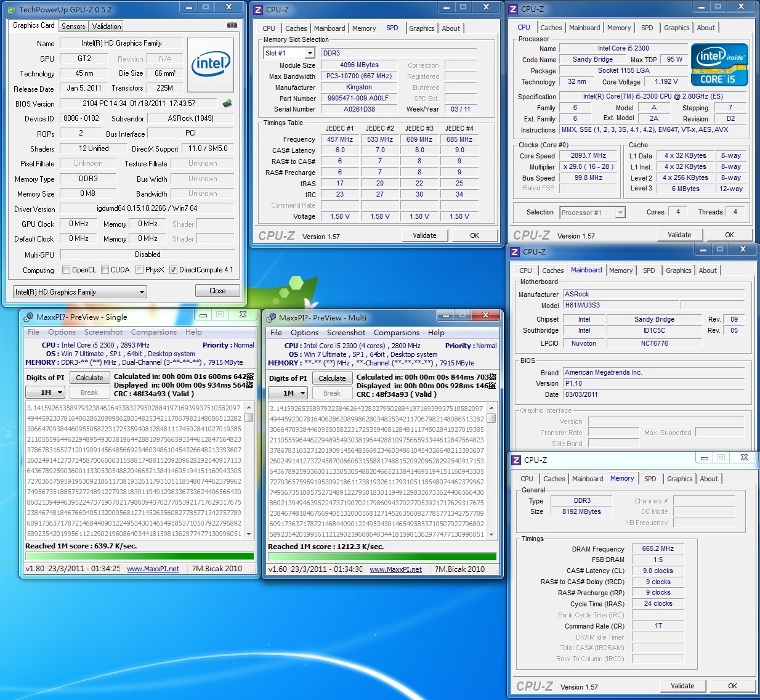The width and height of the screenshot is (760, 700).
Task: Open the Validation tab in GPU-Z
Action: [x=107, y=26]
